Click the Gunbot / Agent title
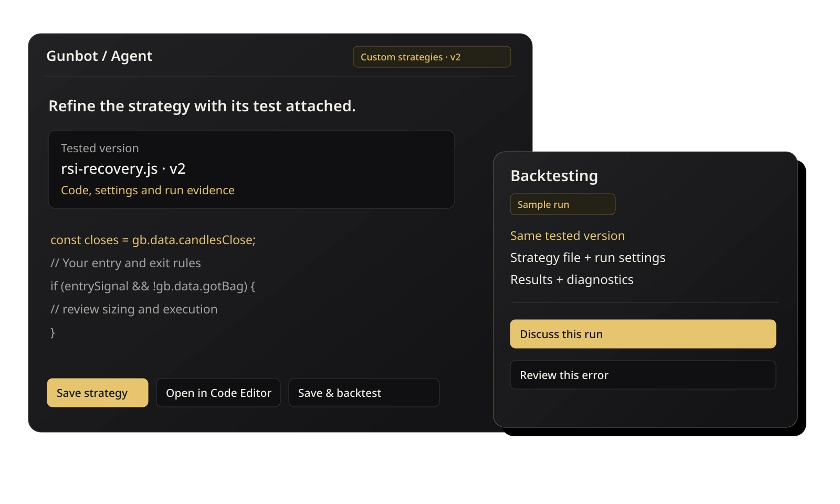The width and height of the screenshot is (840, 504). pos(99,56)
